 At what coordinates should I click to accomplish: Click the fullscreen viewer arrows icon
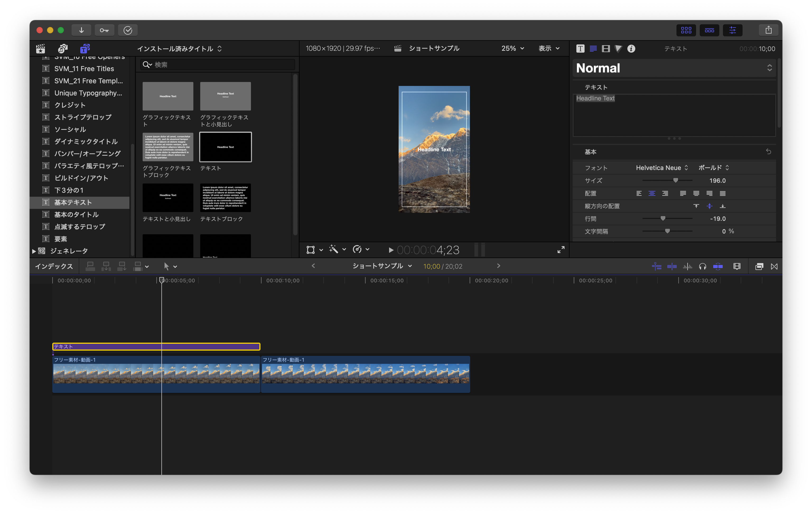pos(561,250)
